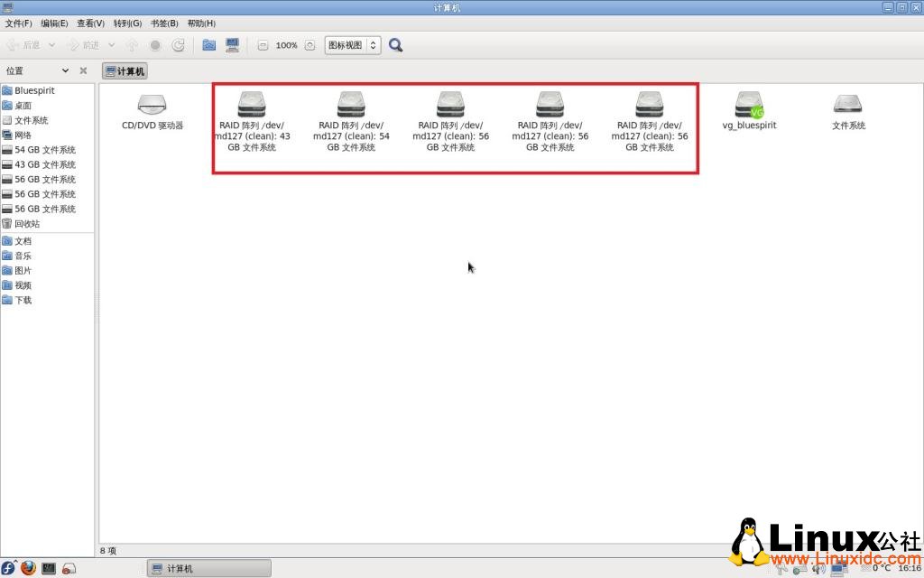924x578 pixels.
Task: Click the search magnifier icon in the toolbar
Action: tap(395, 43)
